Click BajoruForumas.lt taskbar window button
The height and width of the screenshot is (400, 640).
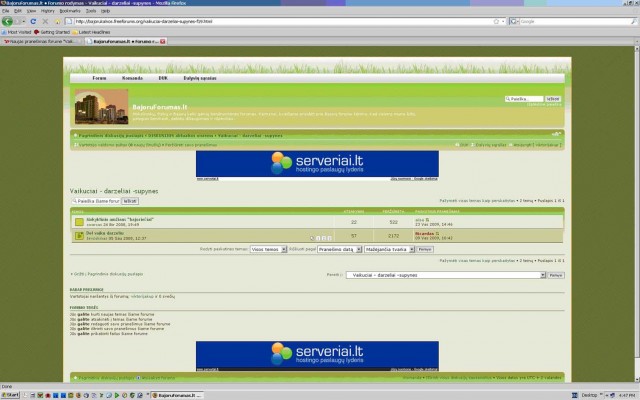point(177,395)
